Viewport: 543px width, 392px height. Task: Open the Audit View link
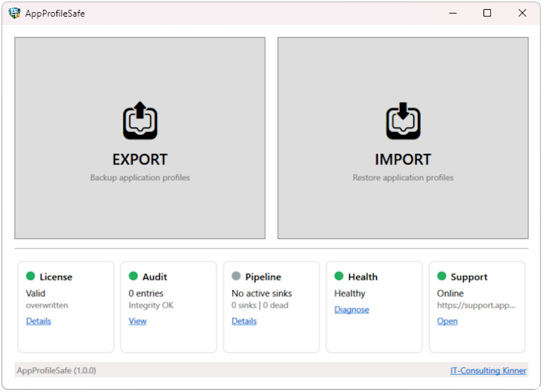point(137,321)
